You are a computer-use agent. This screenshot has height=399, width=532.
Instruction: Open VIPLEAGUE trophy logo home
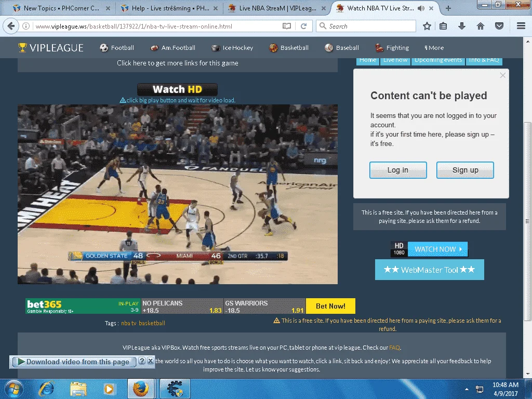tap(51, 48)
